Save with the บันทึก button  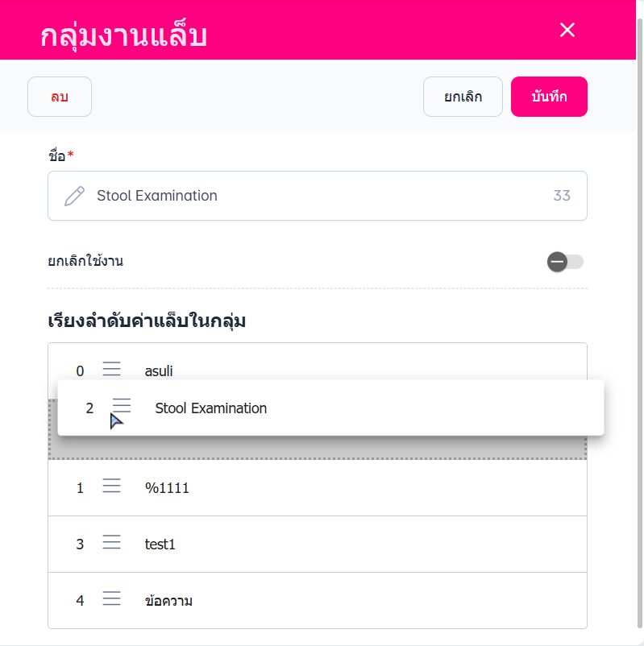click(549, 97)
